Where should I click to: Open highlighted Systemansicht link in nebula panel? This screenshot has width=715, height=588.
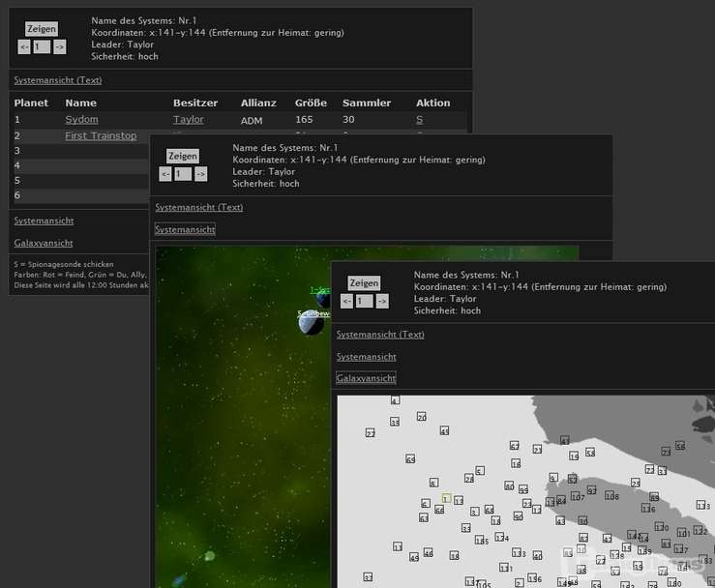185,229
